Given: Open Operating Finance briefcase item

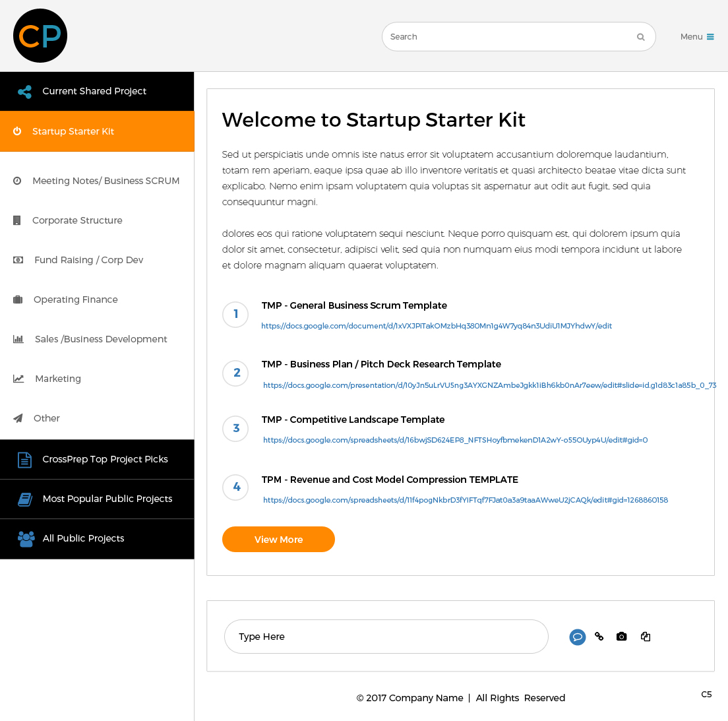Looking at the screenshot, I should [x=97, y=299].
